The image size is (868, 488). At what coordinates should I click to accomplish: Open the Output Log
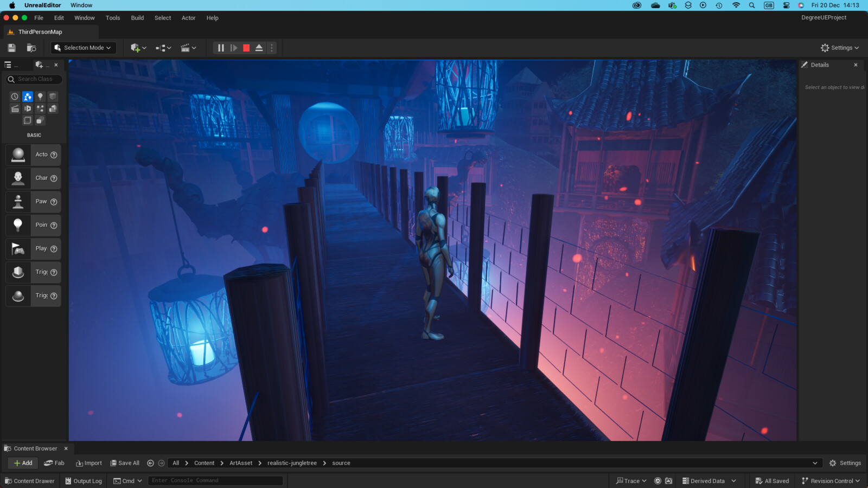click(x=84, y=481)
